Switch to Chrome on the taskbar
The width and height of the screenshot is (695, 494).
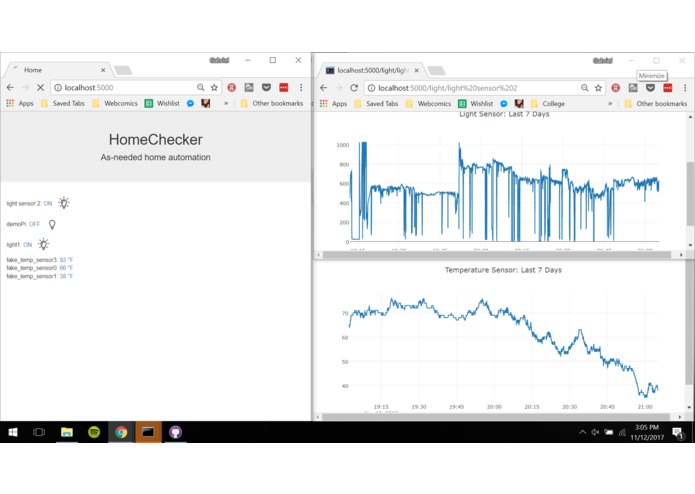(121, 432)
